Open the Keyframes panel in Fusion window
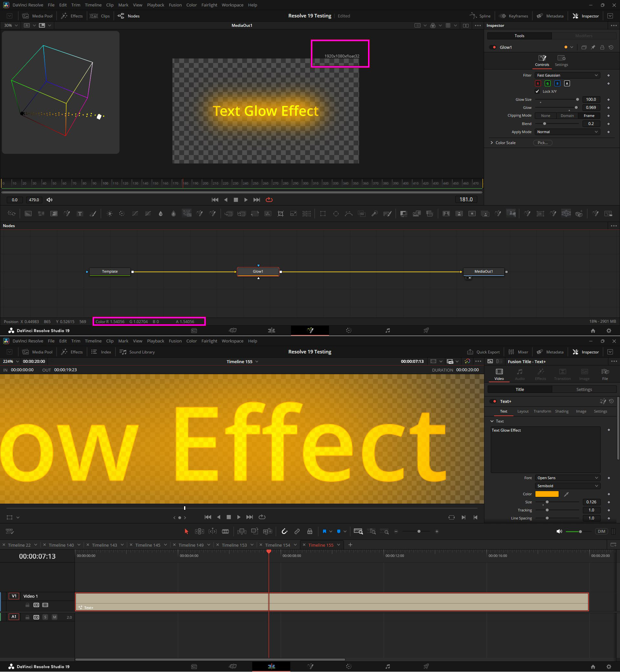This screenshot has height=672, width=620. [x=514, y=16]
